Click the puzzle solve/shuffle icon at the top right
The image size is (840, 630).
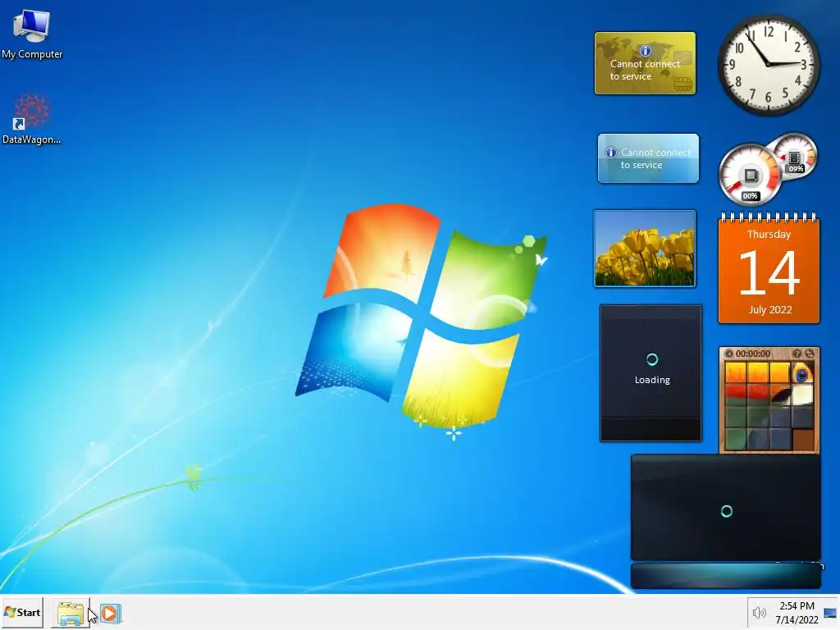coord(810,354)
